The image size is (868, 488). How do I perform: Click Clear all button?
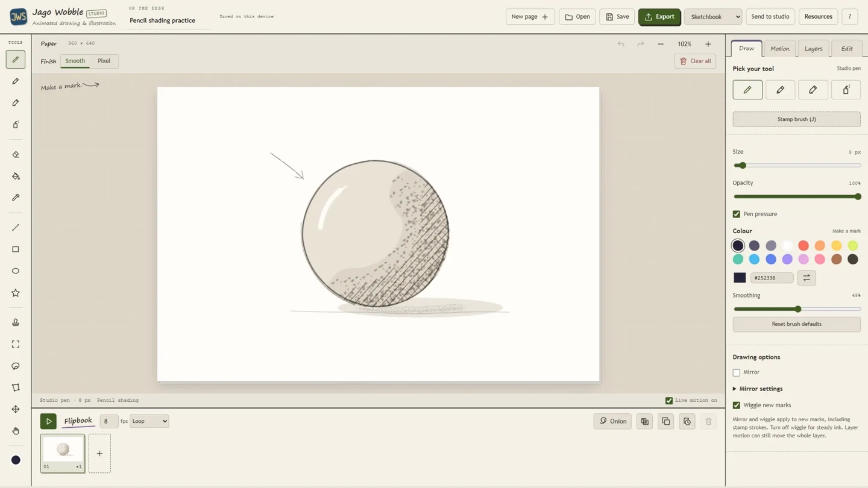(x=695, y=61)
